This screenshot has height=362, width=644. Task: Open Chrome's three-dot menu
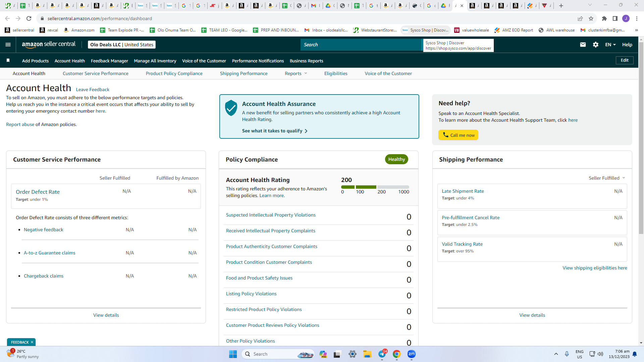637,18
